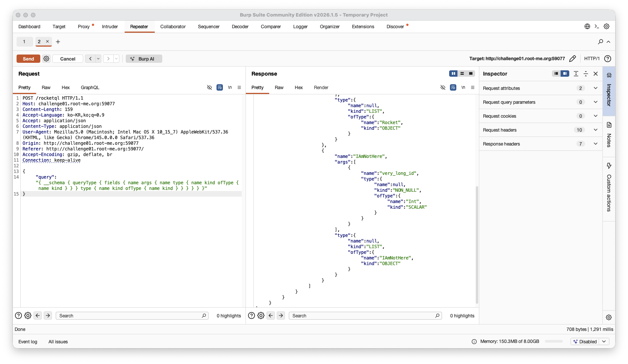
Task: Open the Response panel hamburger menu
Action: [473, 88]
